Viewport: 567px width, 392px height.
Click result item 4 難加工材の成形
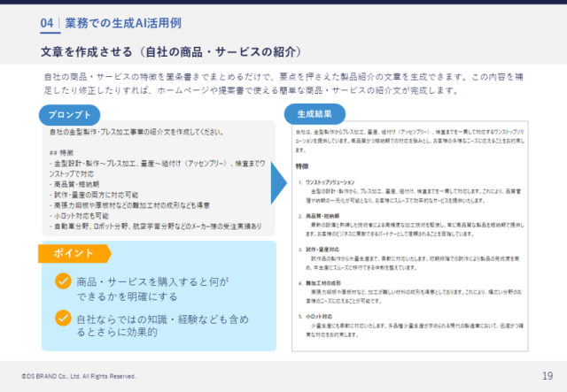click(323, 283)
